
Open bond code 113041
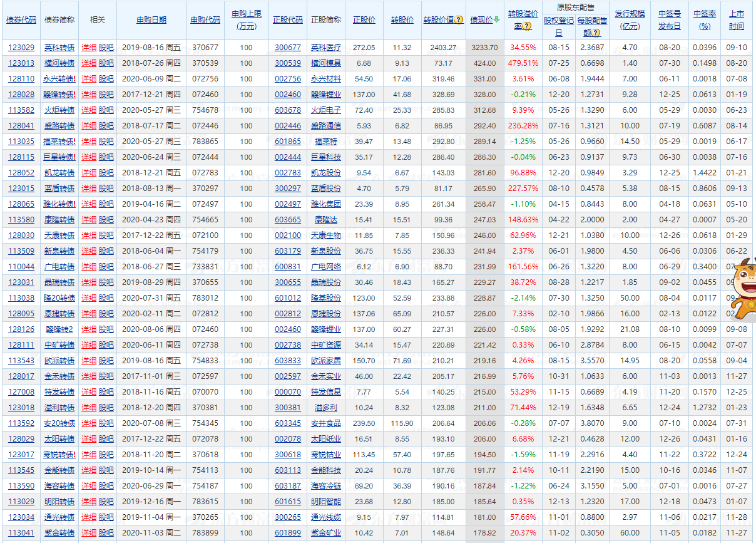[21, 533]
